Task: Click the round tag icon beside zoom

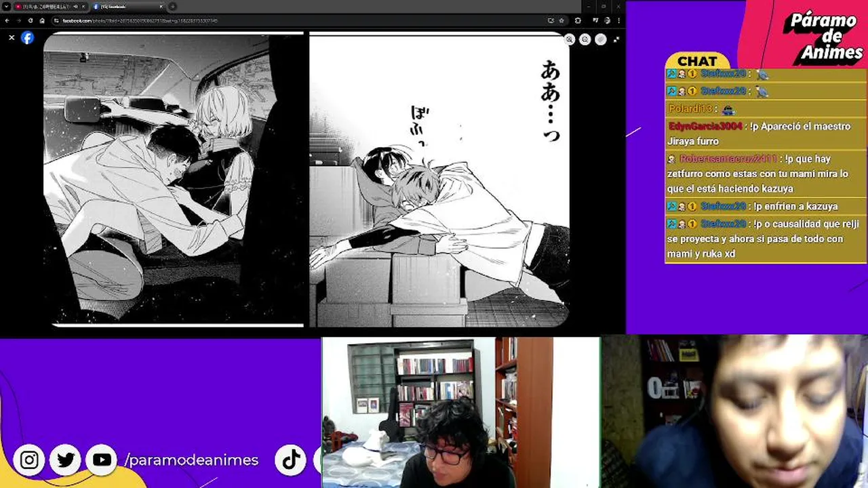Action: [x=601, y=39]
